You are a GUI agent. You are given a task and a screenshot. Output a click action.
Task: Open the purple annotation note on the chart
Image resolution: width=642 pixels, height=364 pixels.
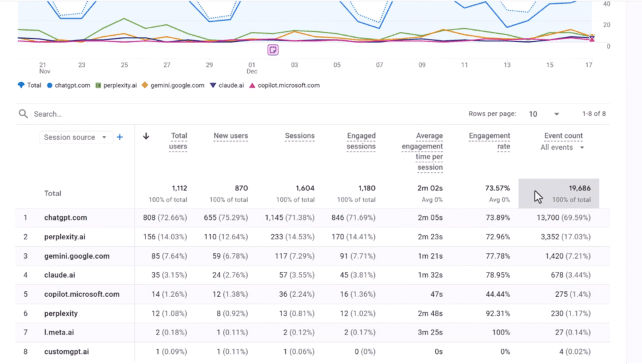click(273, 49)
